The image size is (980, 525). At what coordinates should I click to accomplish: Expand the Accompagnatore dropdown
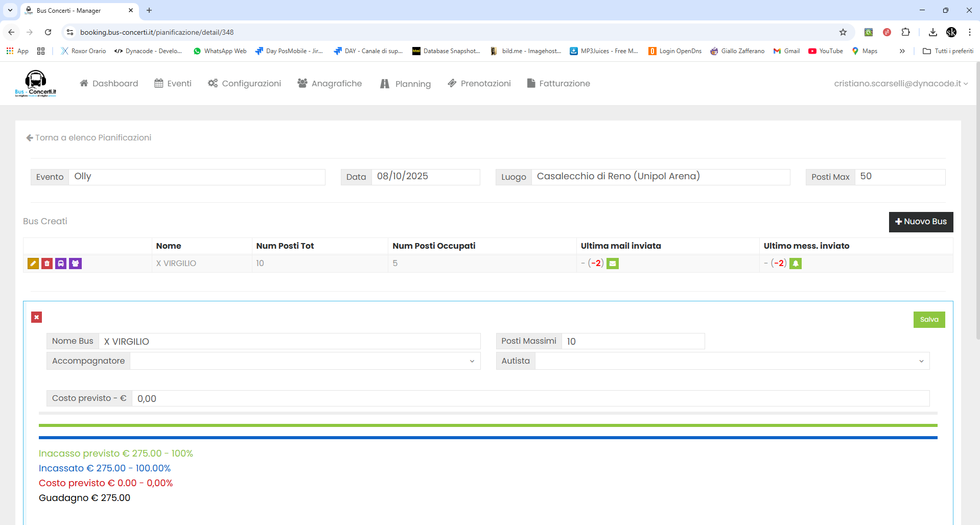[305, 361]
